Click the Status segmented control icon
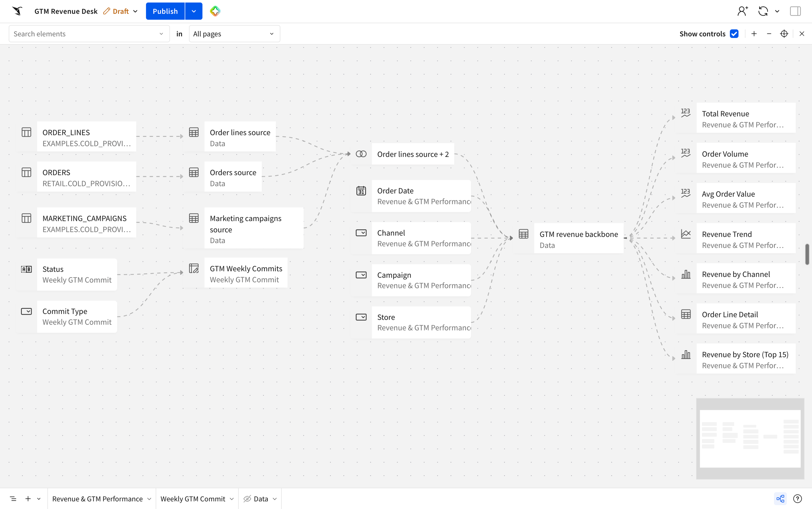 click(x=26, y=269)
